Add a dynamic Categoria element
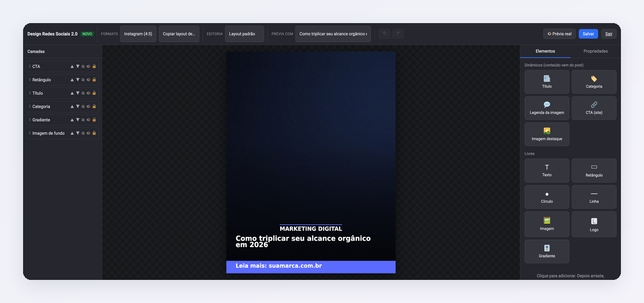This screenshot has height=303, width=644. point(594,82)
